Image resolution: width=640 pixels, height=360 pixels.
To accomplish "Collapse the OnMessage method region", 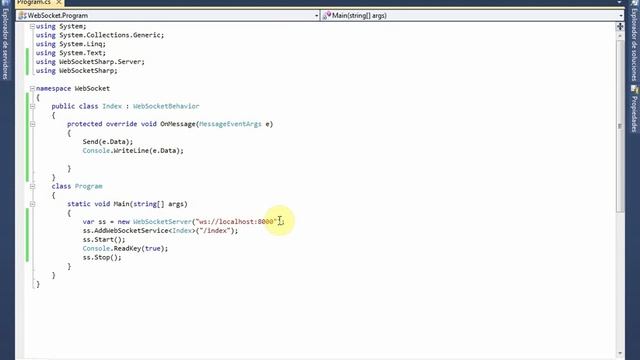I will click(x=32, y=124).
